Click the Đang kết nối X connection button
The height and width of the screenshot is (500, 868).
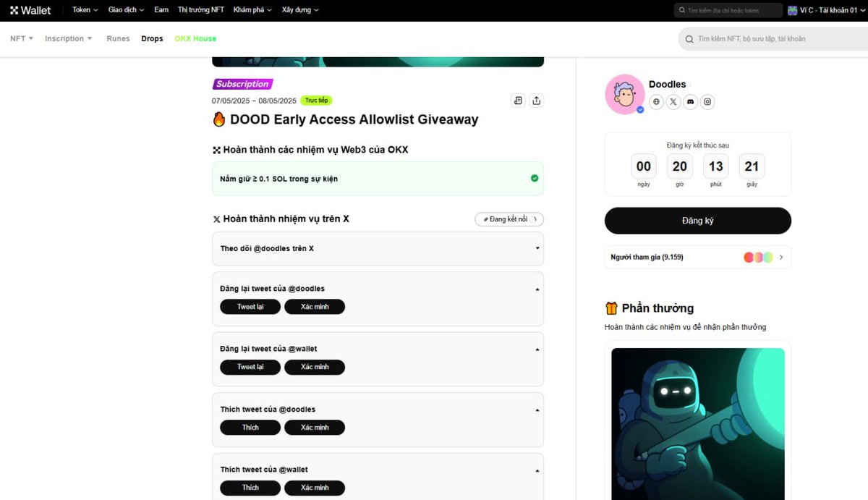click(x=509, y=219)
